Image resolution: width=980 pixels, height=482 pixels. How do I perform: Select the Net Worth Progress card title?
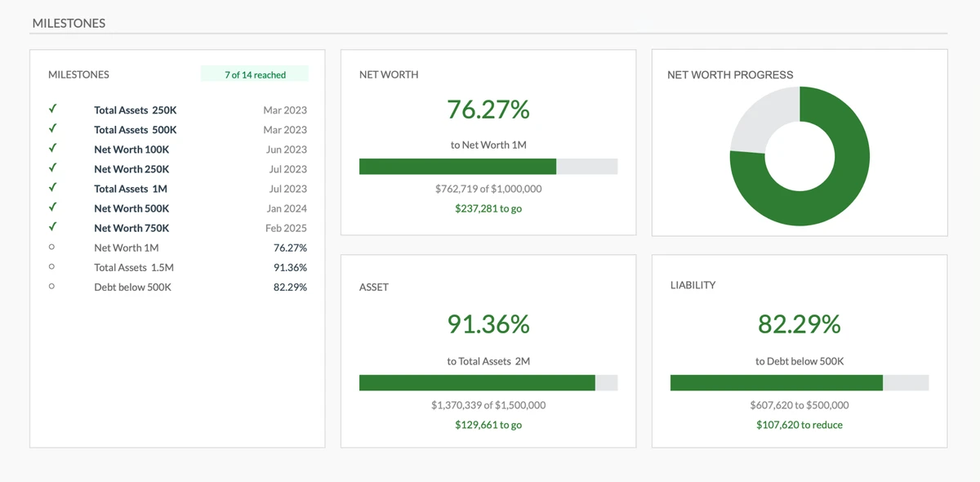[x=731, y=74]
